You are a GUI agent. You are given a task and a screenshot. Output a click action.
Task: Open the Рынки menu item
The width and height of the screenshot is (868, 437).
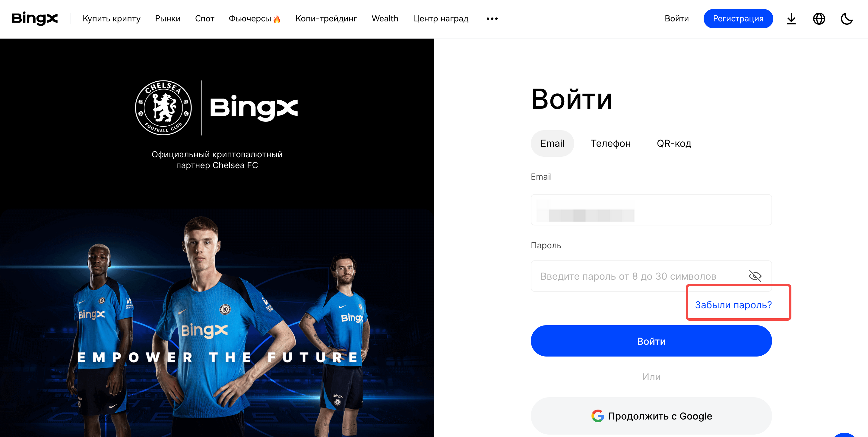tap(168, 18)
